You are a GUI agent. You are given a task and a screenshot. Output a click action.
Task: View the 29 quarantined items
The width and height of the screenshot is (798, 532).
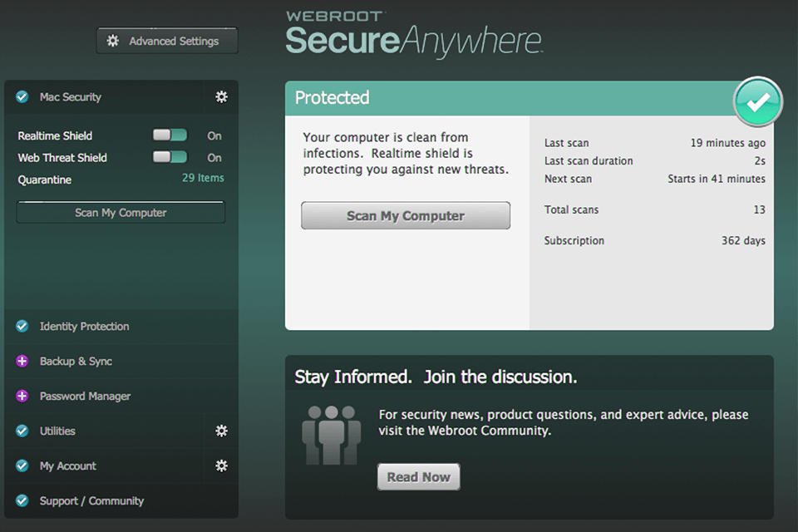203,178
